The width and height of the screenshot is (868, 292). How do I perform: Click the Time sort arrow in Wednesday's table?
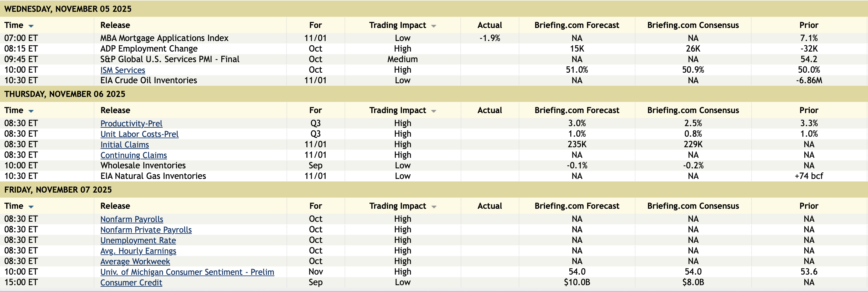click(x=31, y=26)
